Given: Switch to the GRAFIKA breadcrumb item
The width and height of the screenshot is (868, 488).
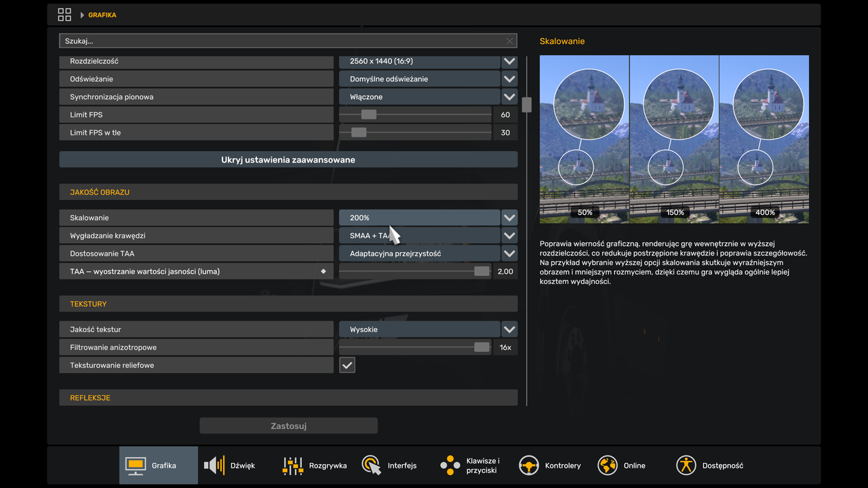Looking at the screenshot, I should [x=102, y=14].
